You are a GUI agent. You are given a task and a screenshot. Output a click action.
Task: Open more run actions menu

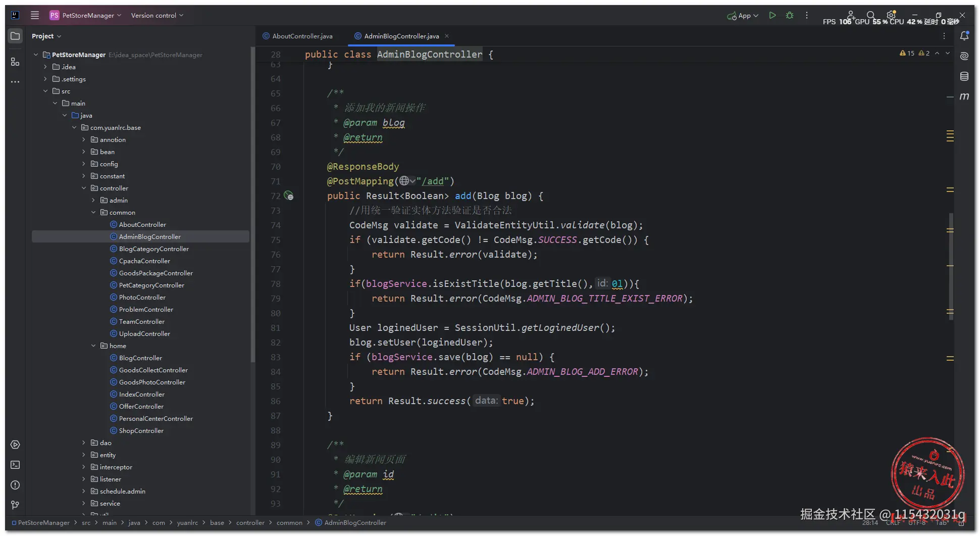(x=807, y=15)
